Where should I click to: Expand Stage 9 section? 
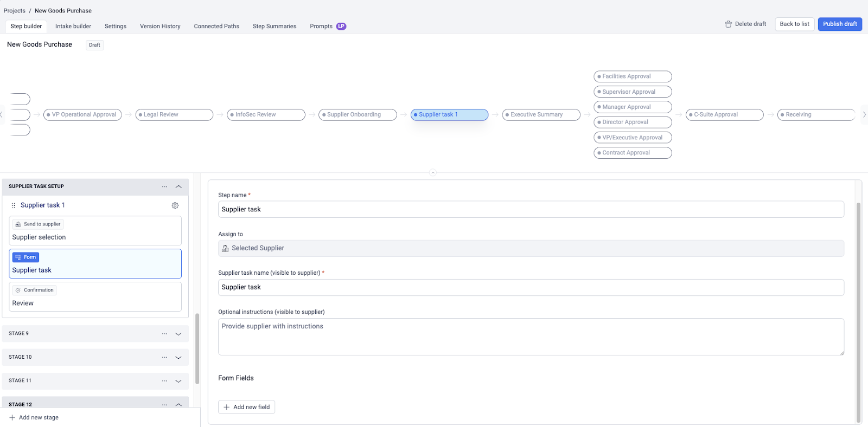tap(178, 334)
